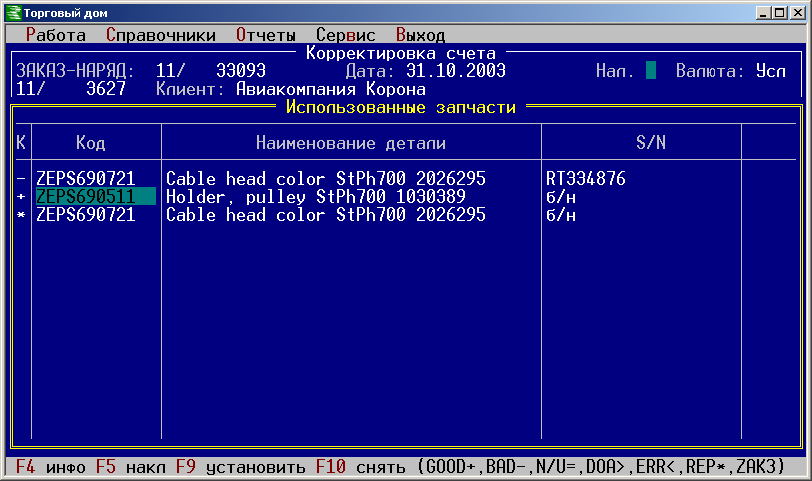812x481 pixels.
Task: Click the date 31.10.2003
Action: (456, 70)
